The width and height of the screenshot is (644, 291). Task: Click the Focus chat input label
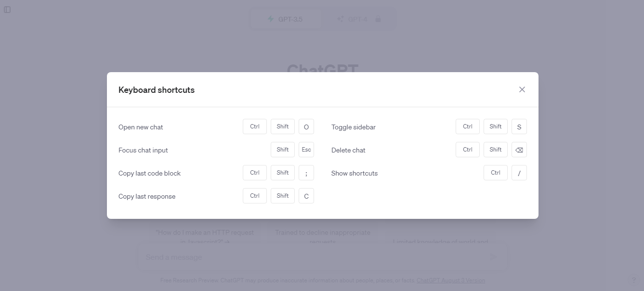pyautogui.click(x=143, y=150)
